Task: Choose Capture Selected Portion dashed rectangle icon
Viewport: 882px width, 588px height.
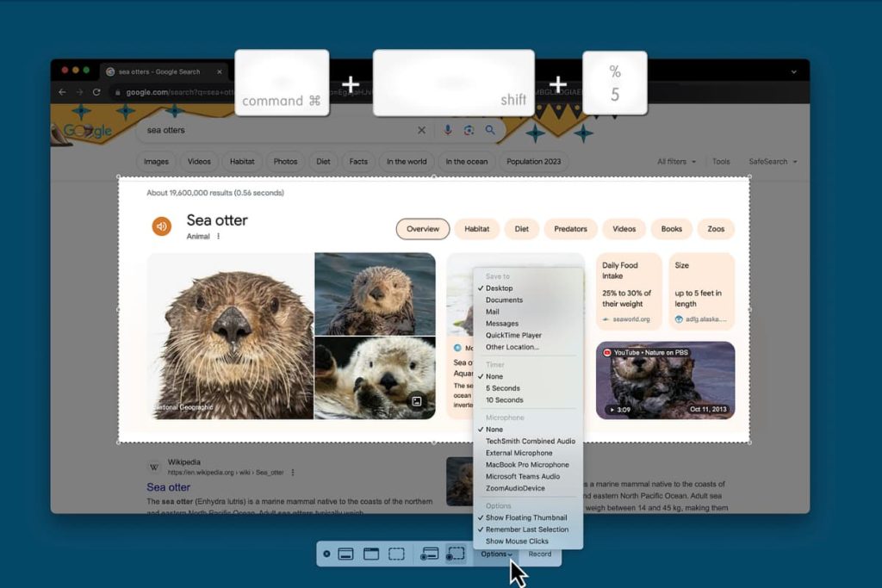Action: (x=396, y=554)
